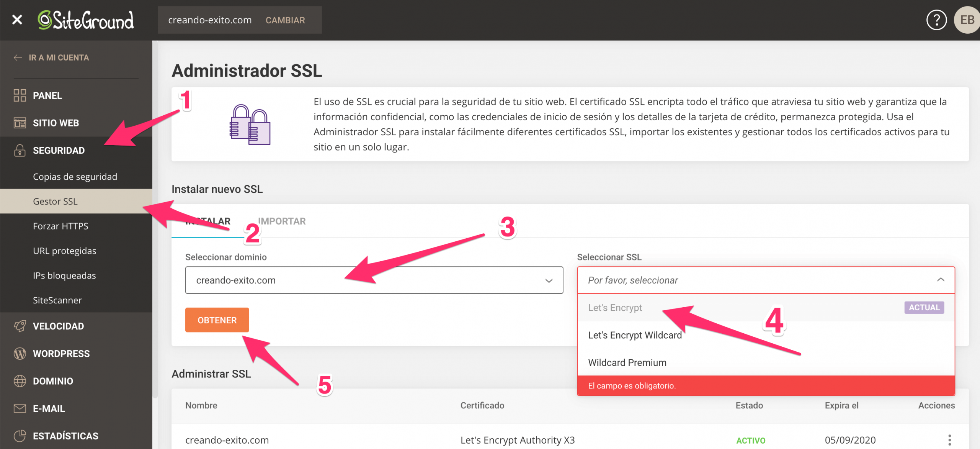Click the OBTENER button

tap(217, 320)
